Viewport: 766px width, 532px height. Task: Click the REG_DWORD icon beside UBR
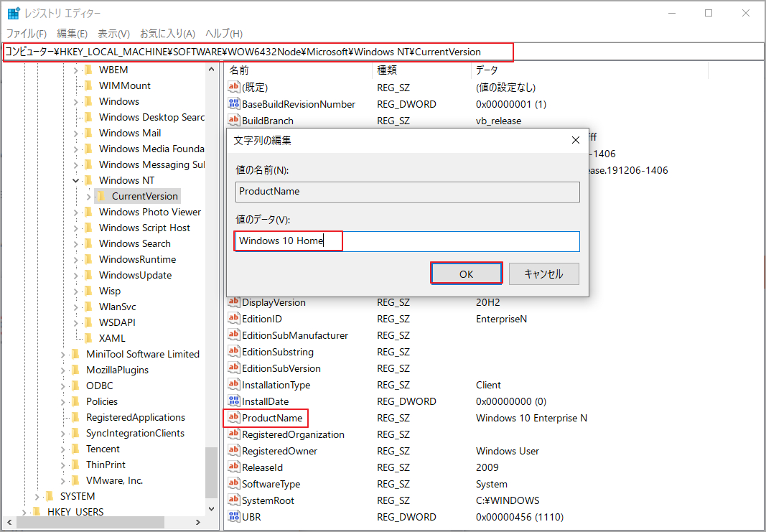[233, 516]
